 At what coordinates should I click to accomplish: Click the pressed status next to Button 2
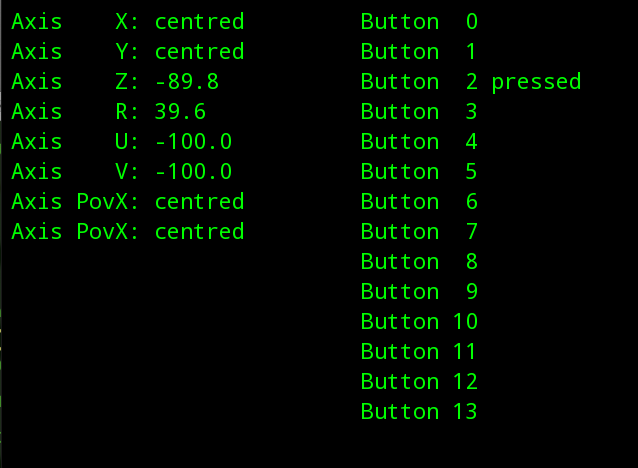(536, 82)
